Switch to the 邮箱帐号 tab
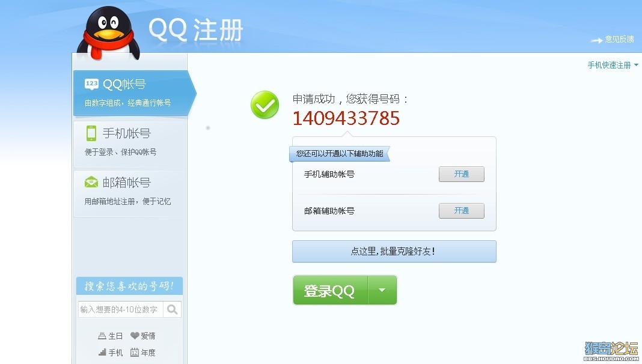Screen dimensions: 642x364 [130, 192]
